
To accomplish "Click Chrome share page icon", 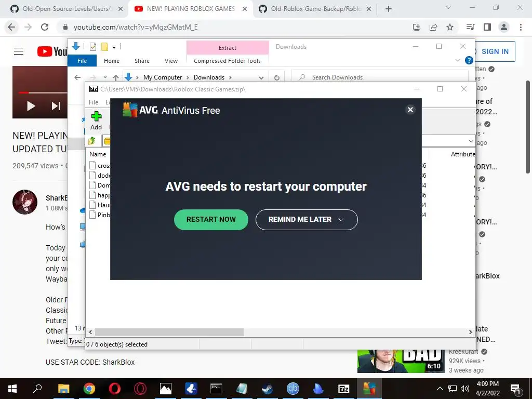I will [433, 27].
